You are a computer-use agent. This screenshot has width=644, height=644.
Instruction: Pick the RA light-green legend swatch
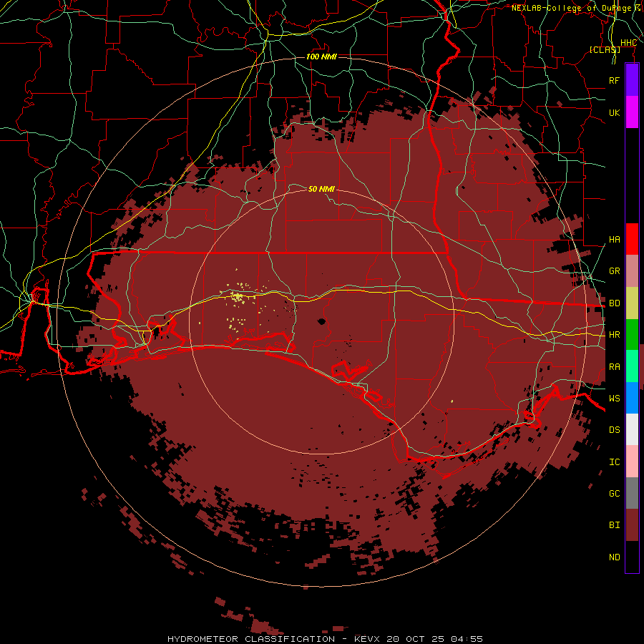coord(632,366)
